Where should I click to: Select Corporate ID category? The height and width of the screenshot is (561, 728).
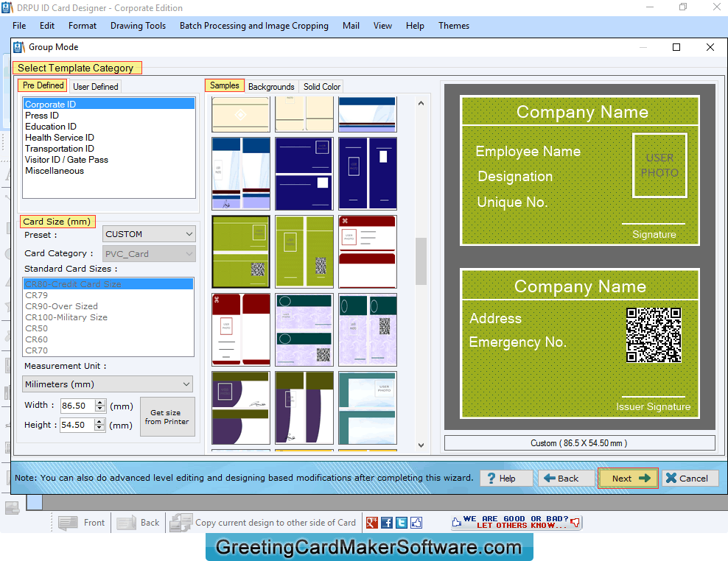click(x=109, y=104)
